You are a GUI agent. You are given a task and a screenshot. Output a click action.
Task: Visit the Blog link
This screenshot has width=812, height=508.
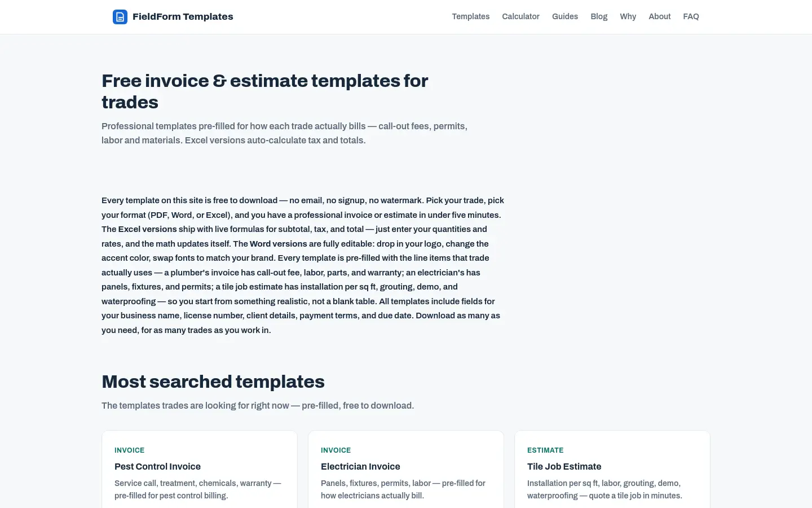click(599, 17)
